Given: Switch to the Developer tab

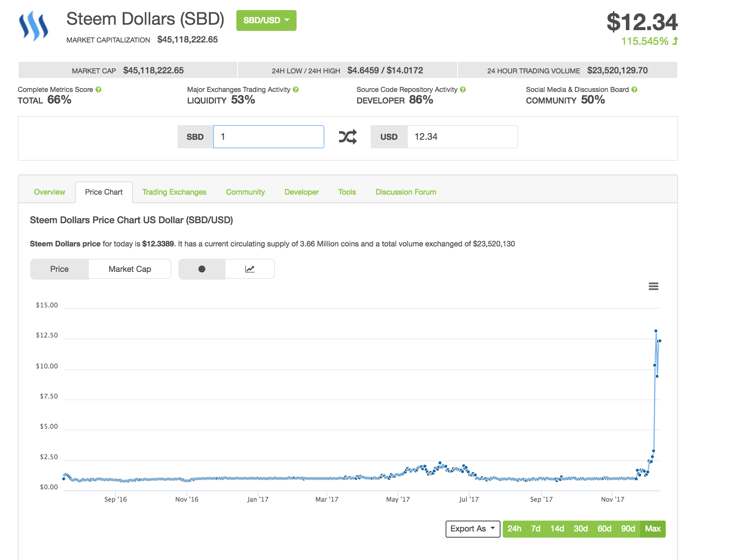Looking at the screenshot, I should 302,192.
